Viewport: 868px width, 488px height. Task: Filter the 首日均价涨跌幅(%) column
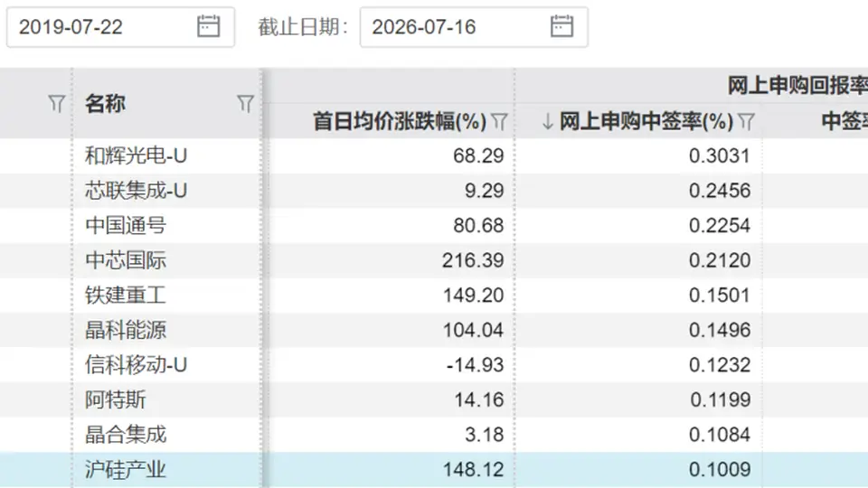(x=499, y=122)
